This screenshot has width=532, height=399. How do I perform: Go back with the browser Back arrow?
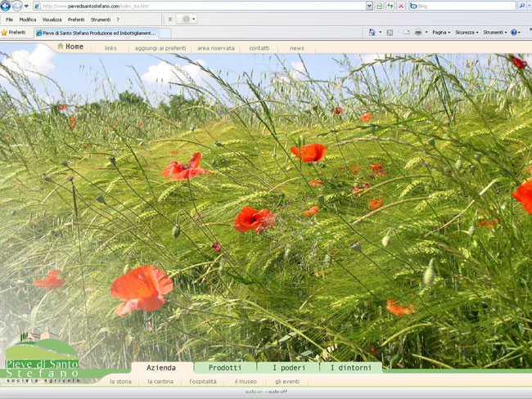6,6
